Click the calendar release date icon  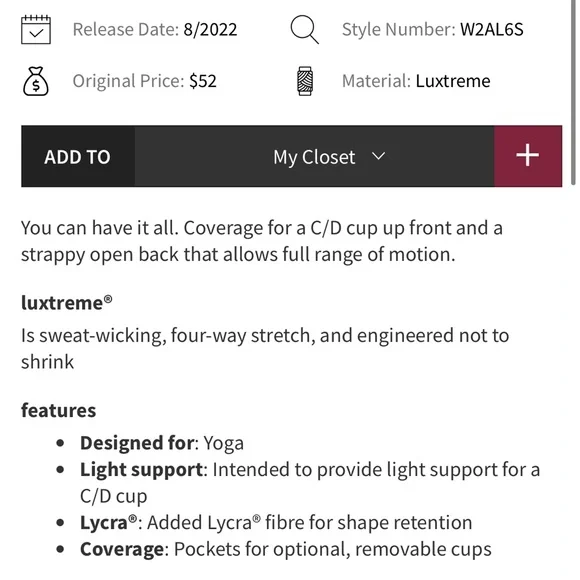click(36, 30)
